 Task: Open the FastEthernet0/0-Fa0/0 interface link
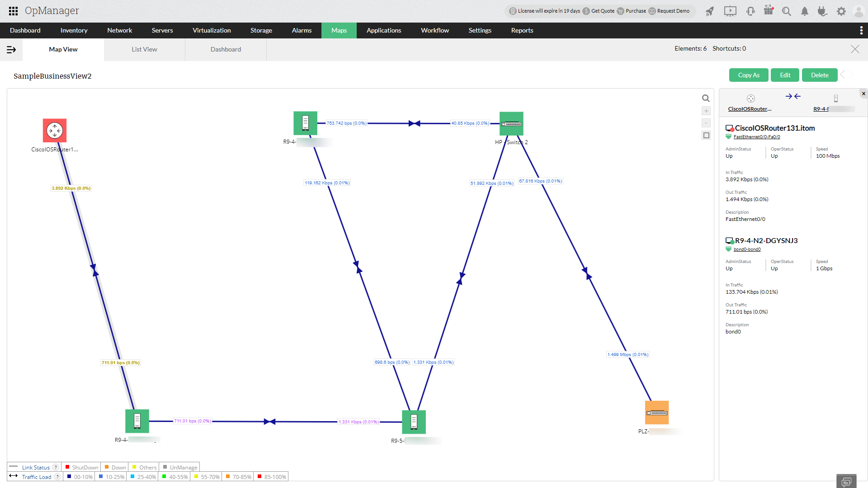pos(756,136)
